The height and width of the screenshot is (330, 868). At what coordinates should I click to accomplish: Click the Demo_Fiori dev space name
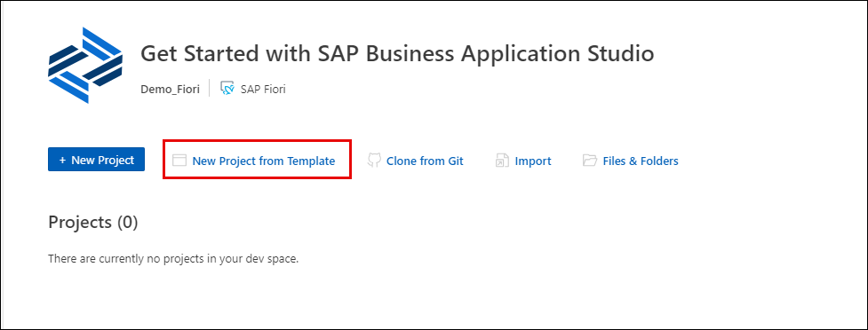[170, 89]
